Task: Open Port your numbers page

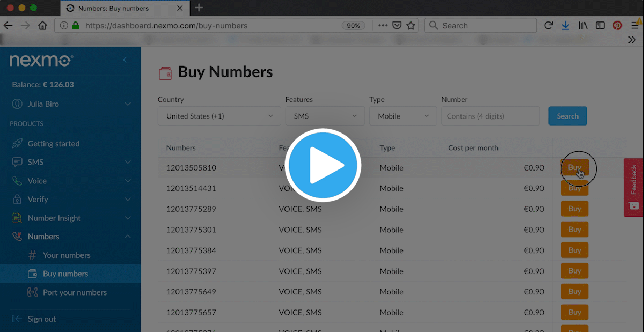Action: 75,292
